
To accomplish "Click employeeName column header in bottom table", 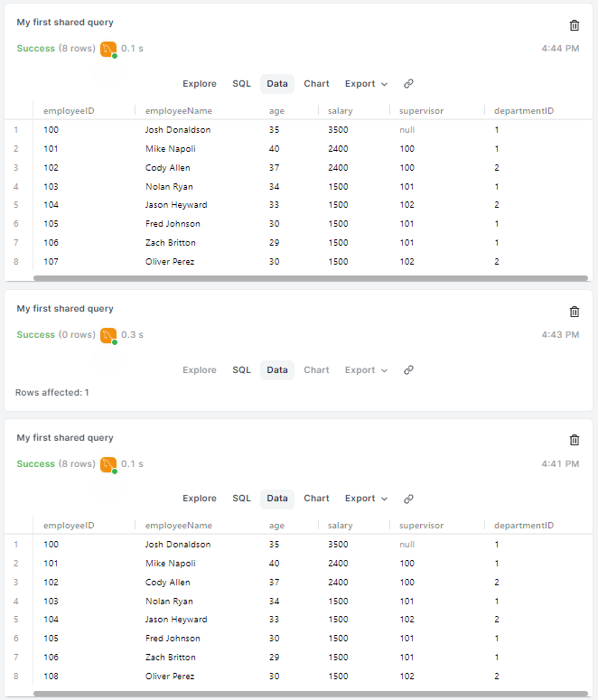I will (x=178, y=526).
